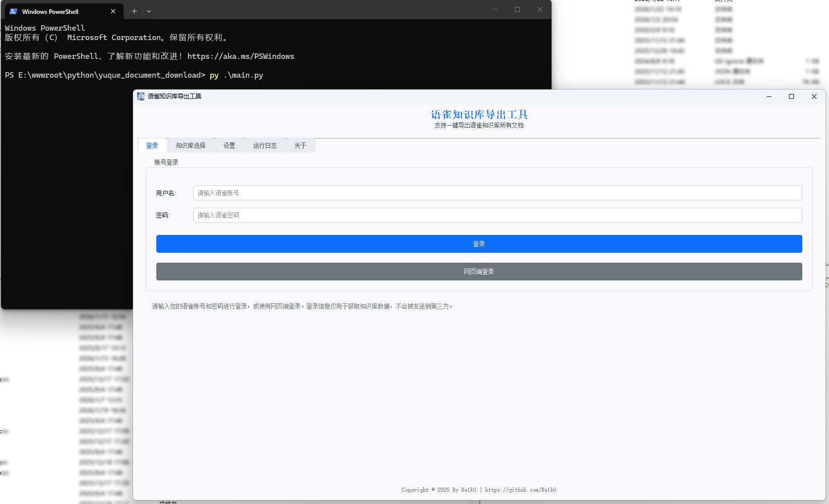The width and height of the screenshot is (829, 504).
Task: Minimize the 语雀知识库导出工具 window
Action: tap(769, 96)
